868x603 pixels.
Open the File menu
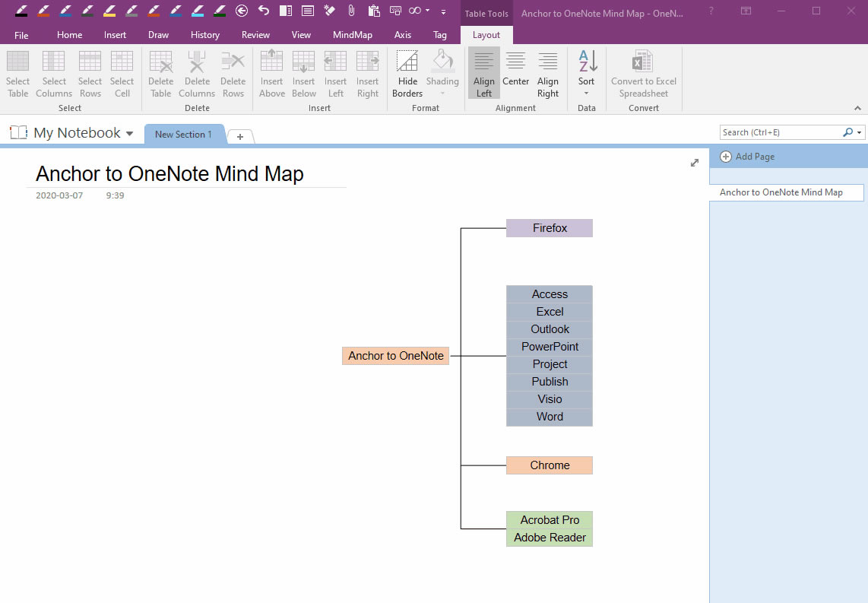pos(21,34)
